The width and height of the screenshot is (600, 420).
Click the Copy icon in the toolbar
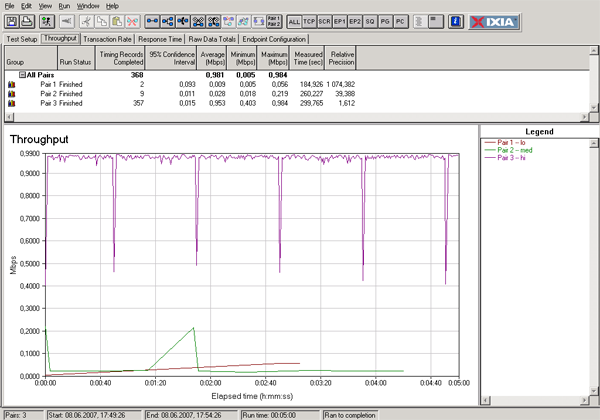click(103, 20)
